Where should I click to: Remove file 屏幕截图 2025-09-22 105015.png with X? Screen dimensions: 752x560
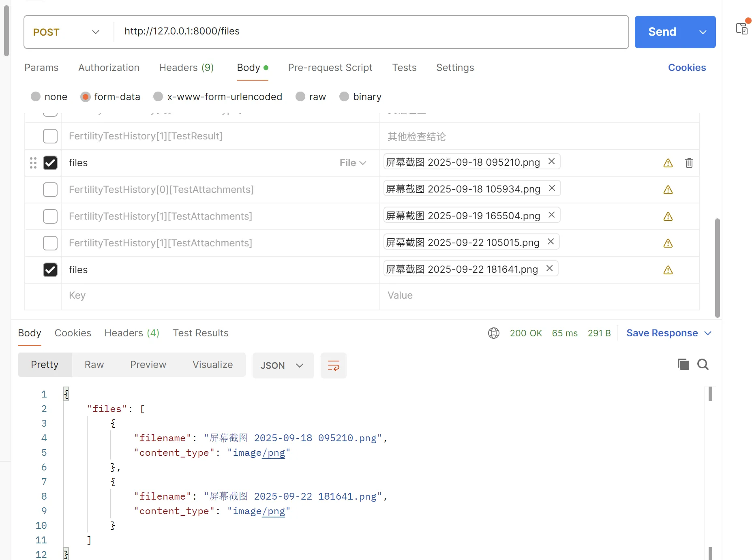(x=551, y=242)
